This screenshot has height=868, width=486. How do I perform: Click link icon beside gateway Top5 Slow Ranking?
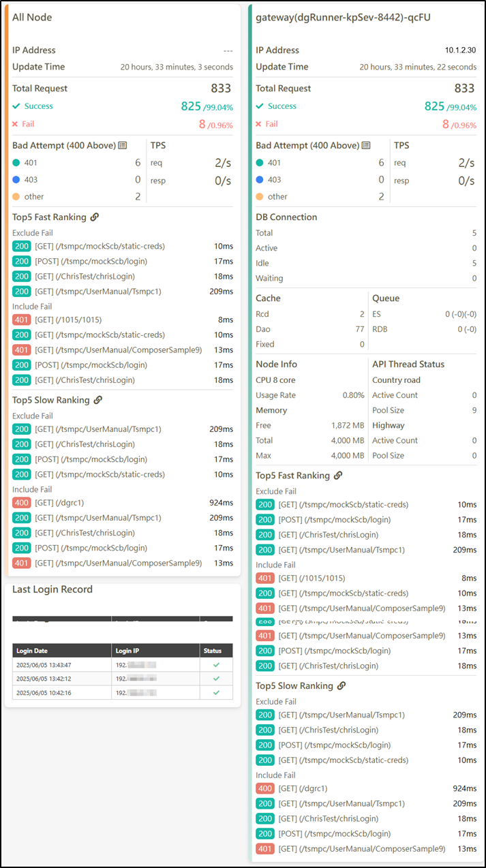coord(341,686)
